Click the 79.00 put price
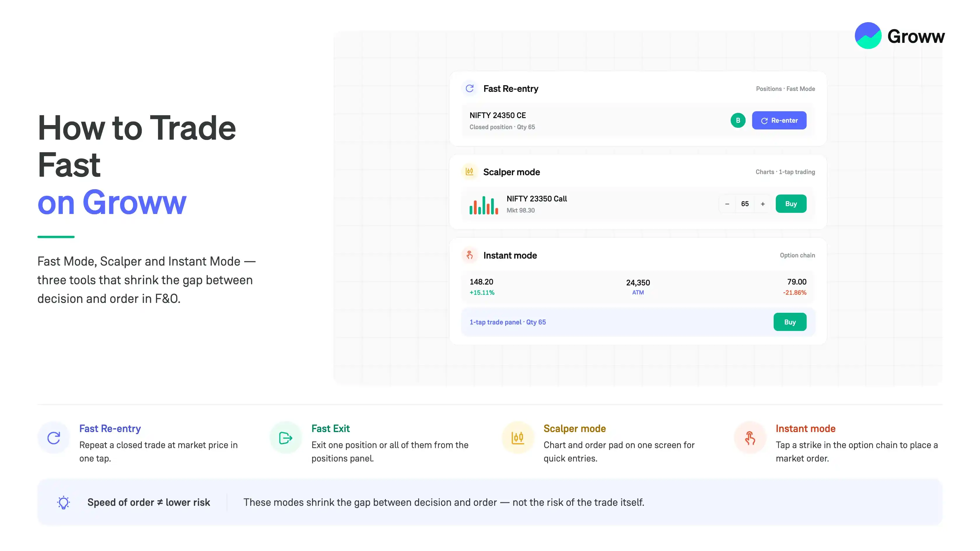 coord(797,282)
